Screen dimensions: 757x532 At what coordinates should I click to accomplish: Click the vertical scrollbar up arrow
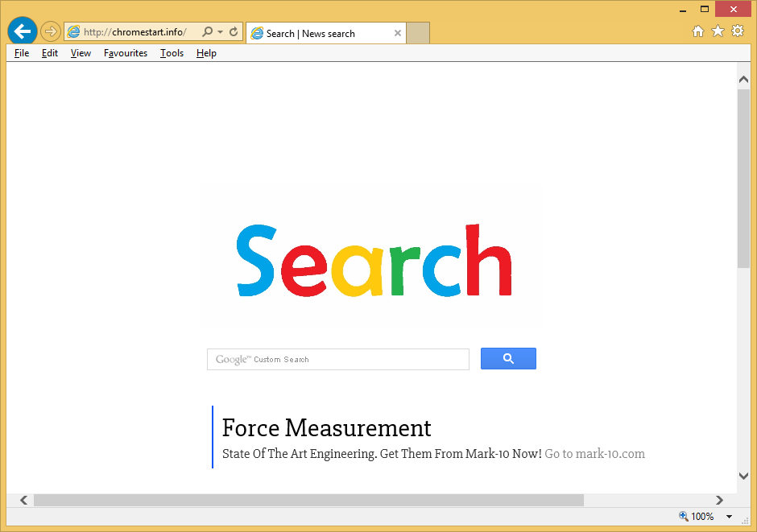(x=743, y=80)
